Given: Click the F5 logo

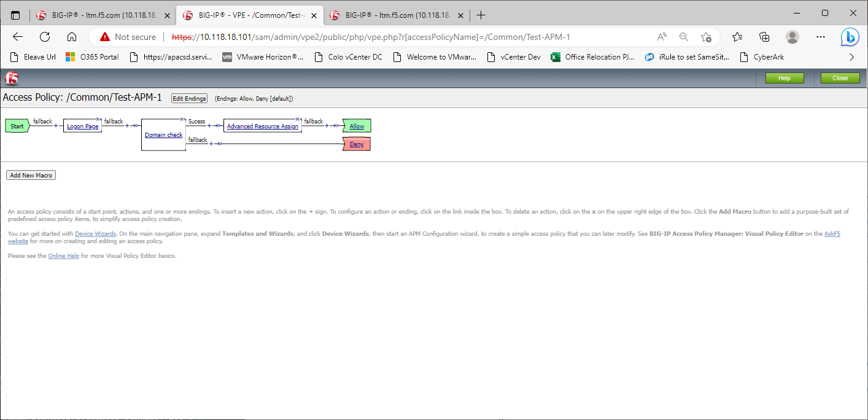Looking at the screenshot, I should (12, 78).
